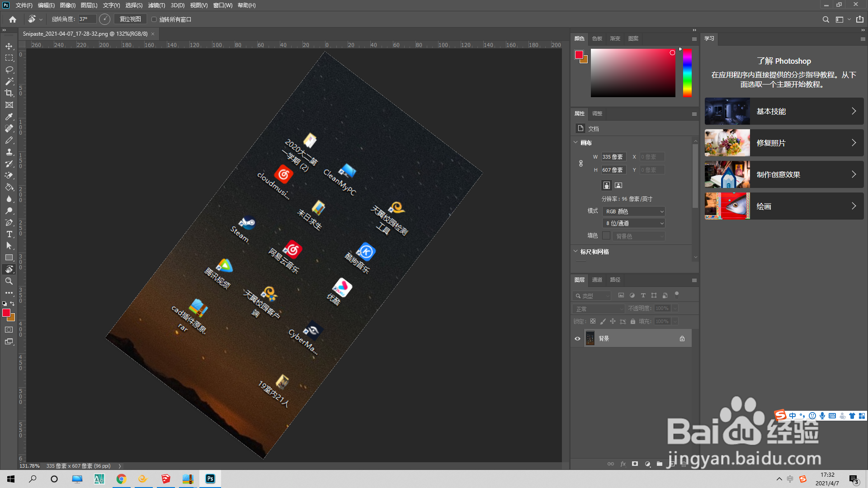The image size is (868, 488).
Task: Toggle width-height link in canvas properties
Action: [x=581, y=164]
